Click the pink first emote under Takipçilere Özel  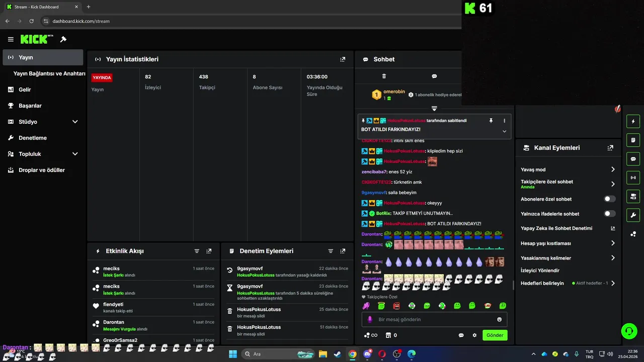point(366,306)
